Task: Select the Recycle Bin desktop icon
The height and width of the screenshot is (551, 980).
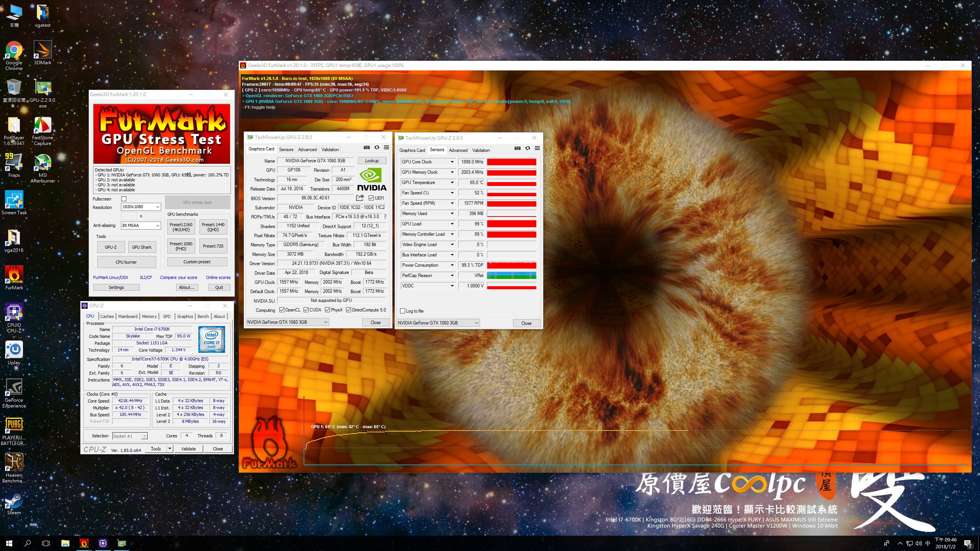Action: [14, 90]
